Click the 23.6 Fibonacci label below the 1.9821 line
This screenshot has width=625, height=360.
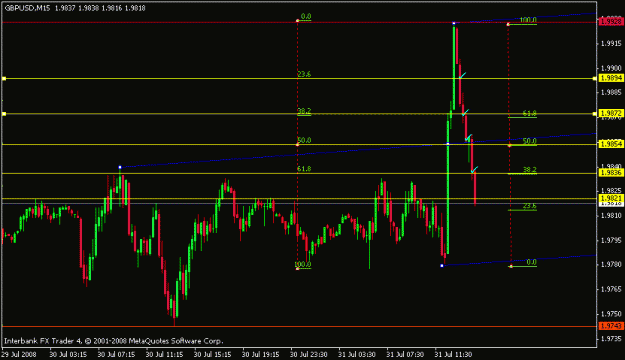tap(530, 206)
